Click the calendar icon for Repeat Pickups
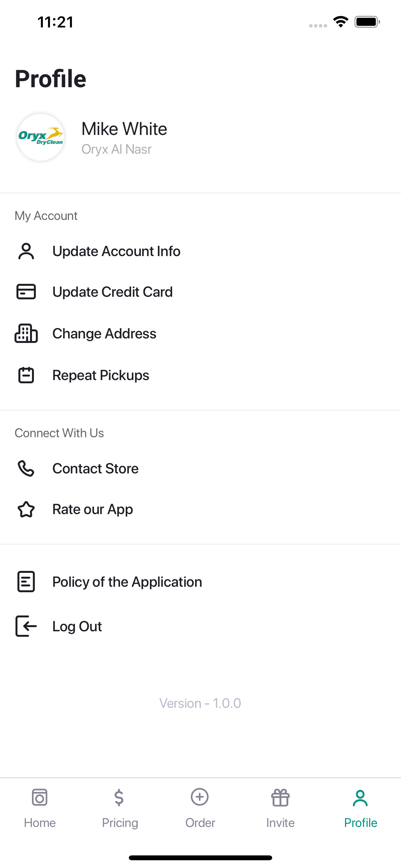The image size is (401, 868). click(26, 375)
